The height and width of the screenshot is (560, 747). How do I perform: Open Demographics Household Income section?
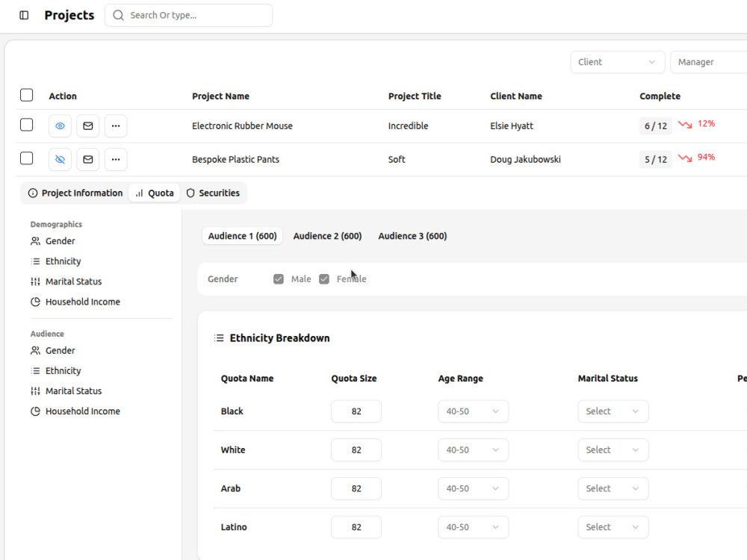[75, 302]
